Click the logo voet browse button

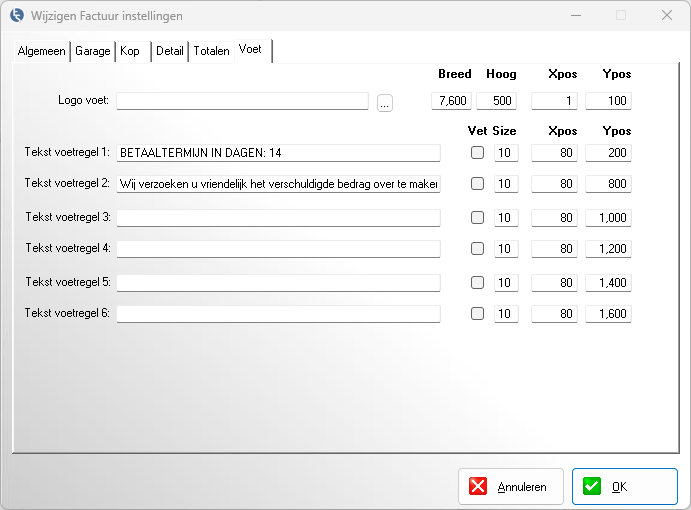point(385,102)
